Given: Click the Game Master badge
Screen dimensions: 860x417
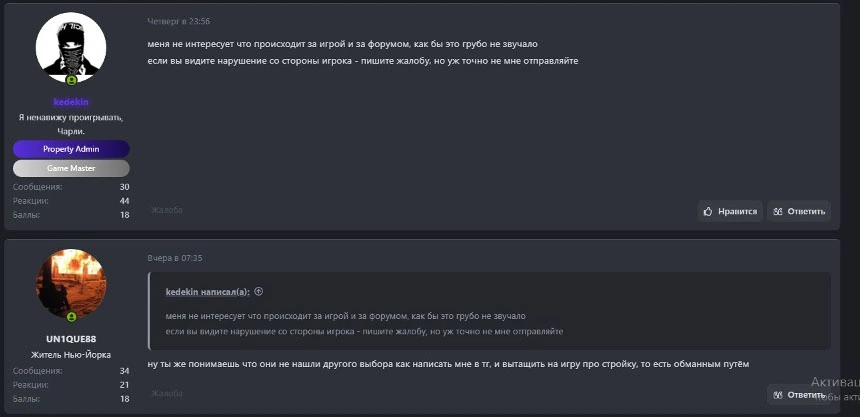Looking at the screenshot, I should (x=71, y=168).
